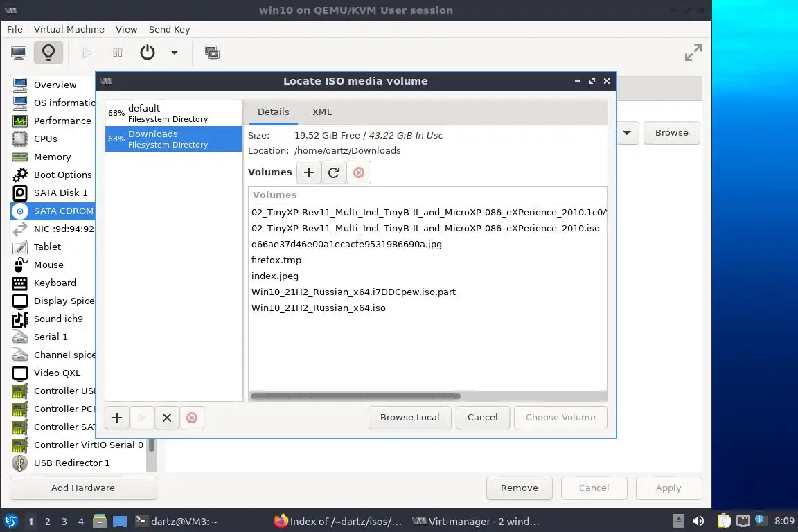Select Display Spice entry
798x532 pixels.
pyautogui.click(x=53, y=301)
